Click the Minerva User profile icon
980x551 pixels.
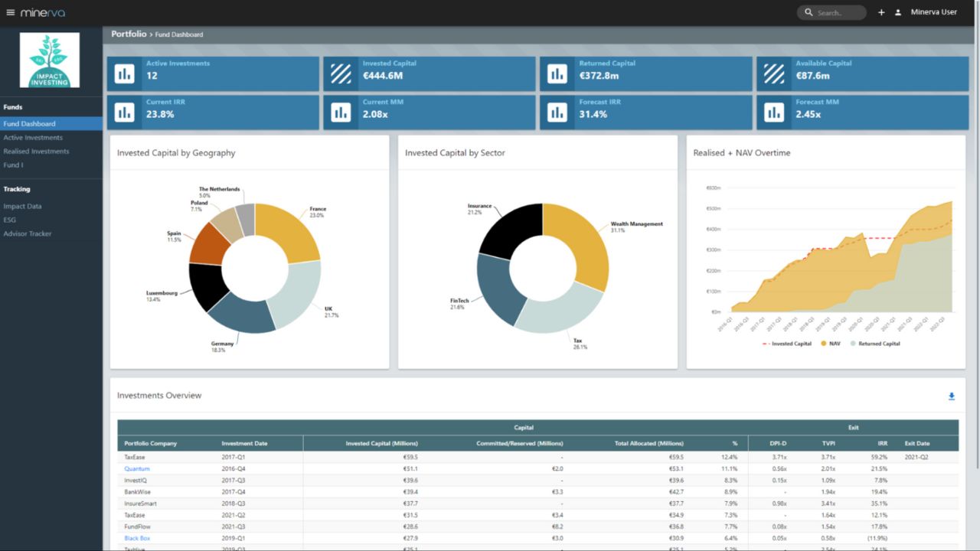pos(898,12)
